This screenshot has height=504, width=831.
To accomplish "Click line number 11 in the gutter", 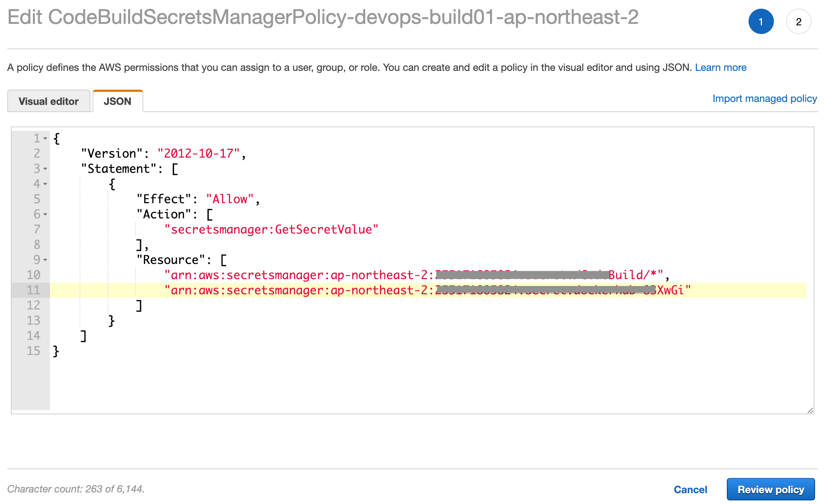I will click(33, 290).
